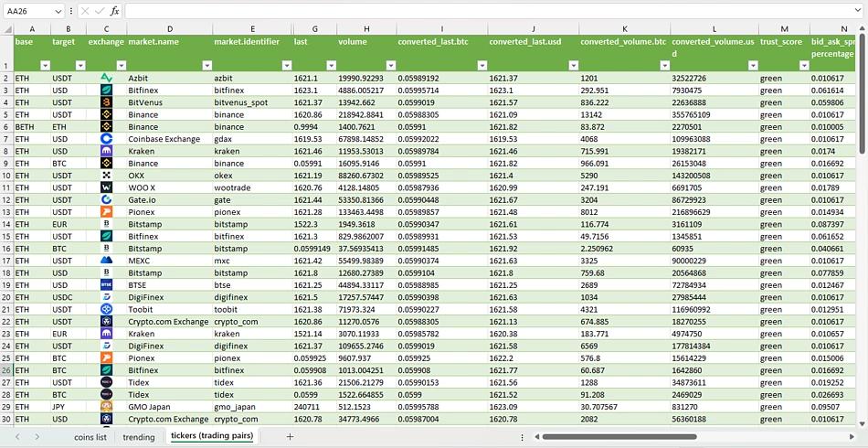Select cell with value 240711
This screenshot has height=448, width=868.
pos(314,407)
